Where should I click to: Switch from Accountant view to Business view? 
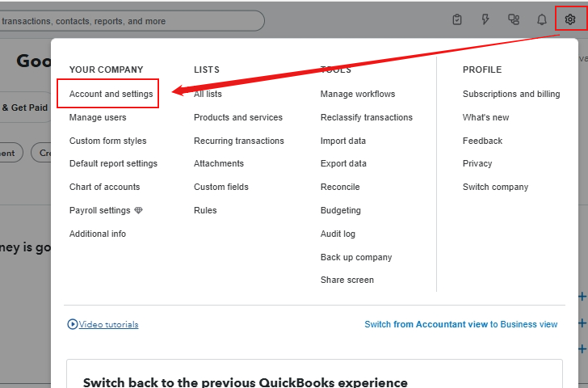(x=460, y=324)
